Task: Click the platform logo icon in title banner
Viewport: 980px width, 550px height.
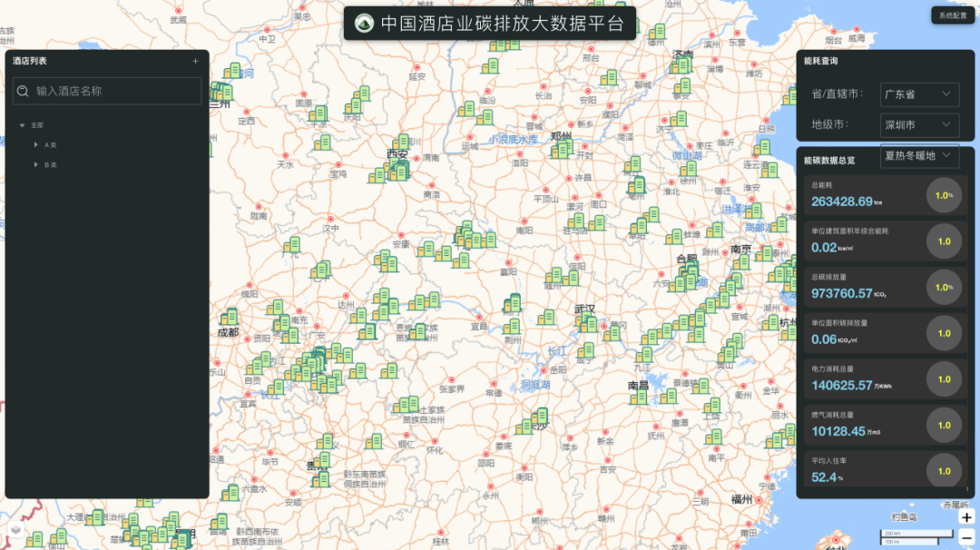Action: click(364, 24)
